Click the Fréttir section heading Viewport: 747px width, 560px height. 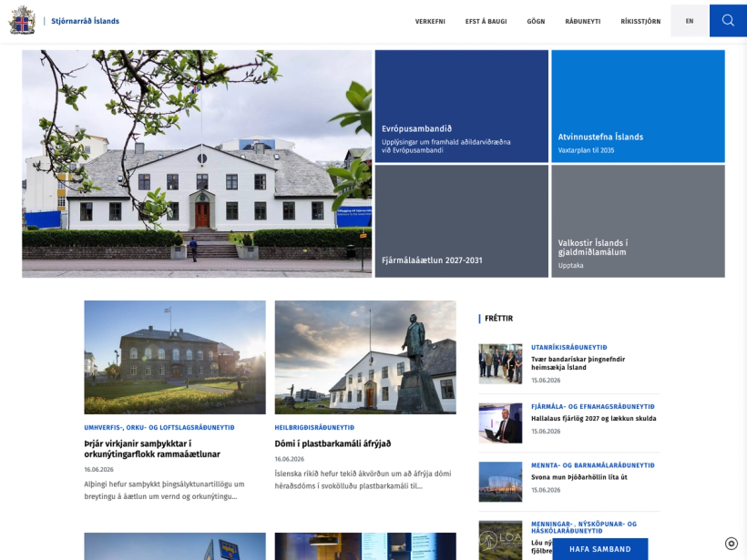click(x=499, y=318)
